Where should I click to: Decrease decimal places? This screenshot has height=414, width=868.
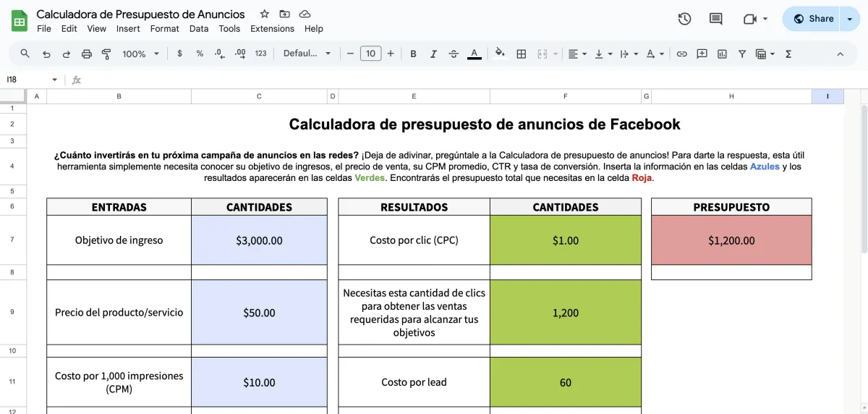221,54
